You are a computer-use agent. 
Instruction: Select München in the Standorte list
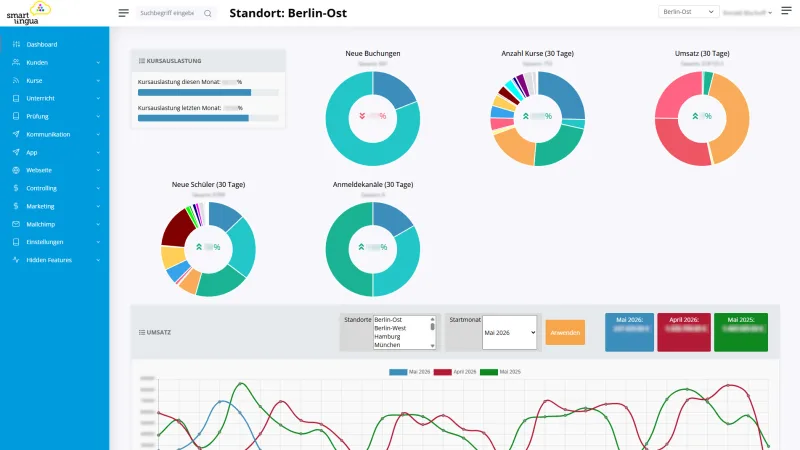pyautogui.click(x=387, y=345)
